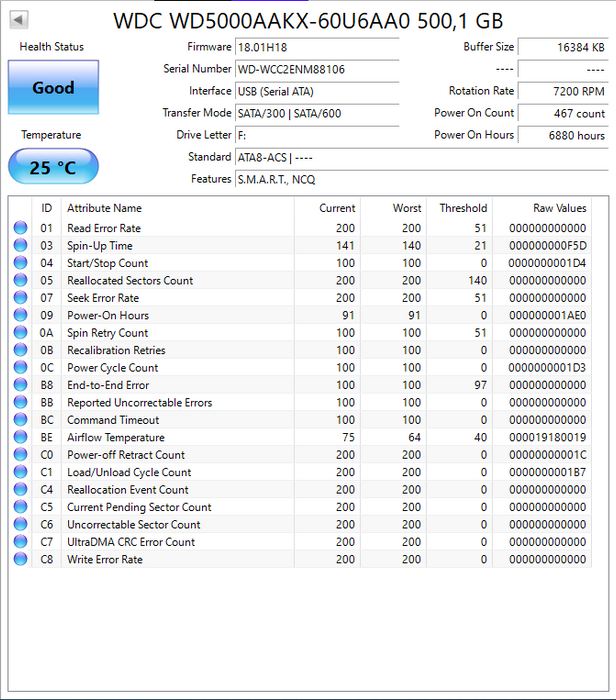
Task: Click the status orb for Current Pending Sector Count
Action: tap(20, 507)
